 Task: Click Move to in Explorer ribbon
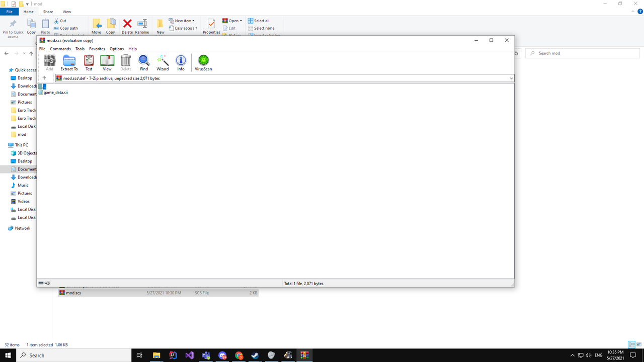coord(96,26)
